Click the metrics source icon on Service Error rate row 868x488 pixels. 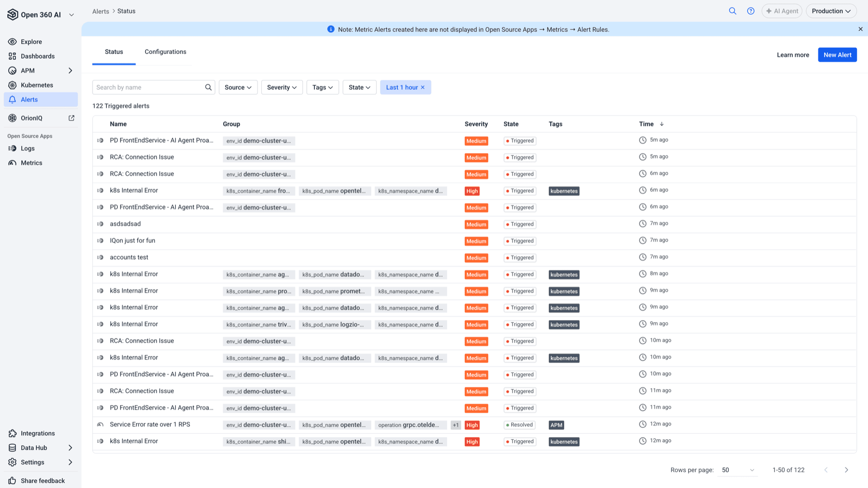pyautogui.click(x=100, y=424)
